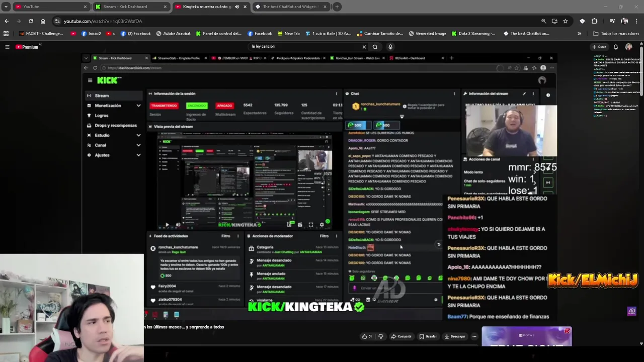The height and width of the screenshot is (362, 644).
Task: Open the Inicio0 bookmark
Action: (91, 34)
